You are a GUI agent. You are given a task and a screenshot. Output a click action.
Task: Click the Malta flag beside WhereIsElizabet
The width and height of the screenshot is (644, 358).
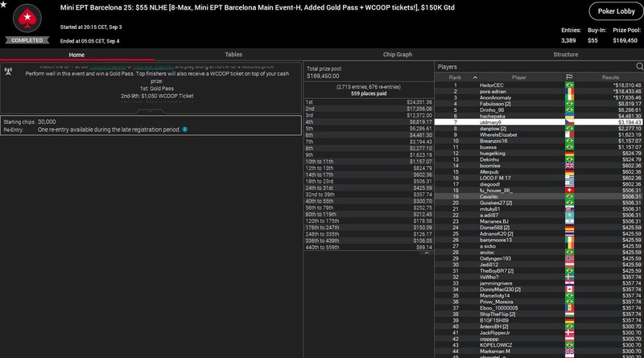point(569,134)
